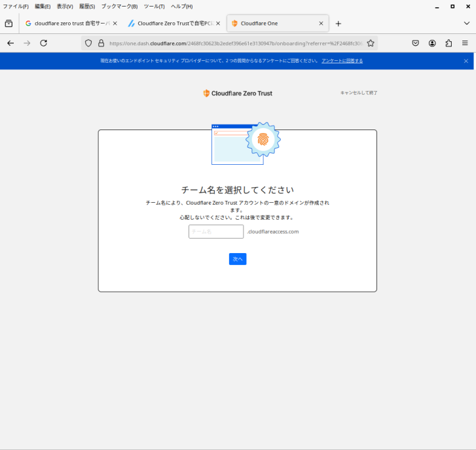Click the Cloudflare Zero Trust logo

coord(238,94)
